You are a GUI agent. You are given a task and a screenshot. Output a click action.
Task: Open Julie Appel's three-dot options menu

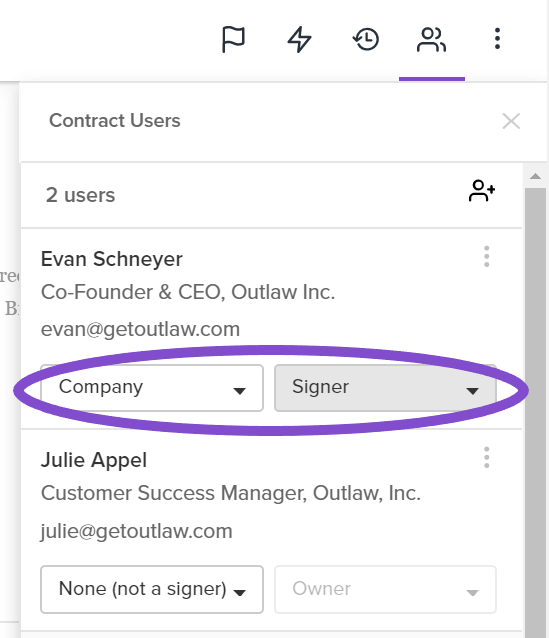[x=486, y=457]
